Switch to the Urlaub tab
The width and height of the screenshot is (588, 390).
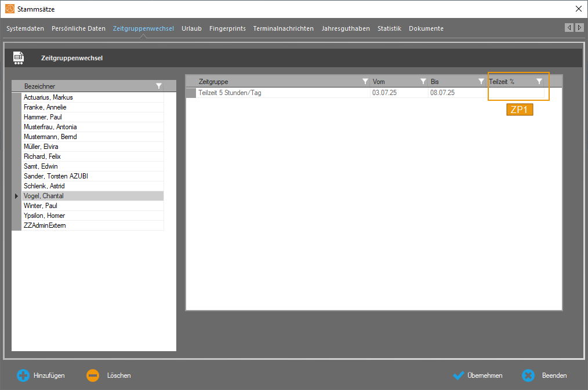(x=191, y=28)
